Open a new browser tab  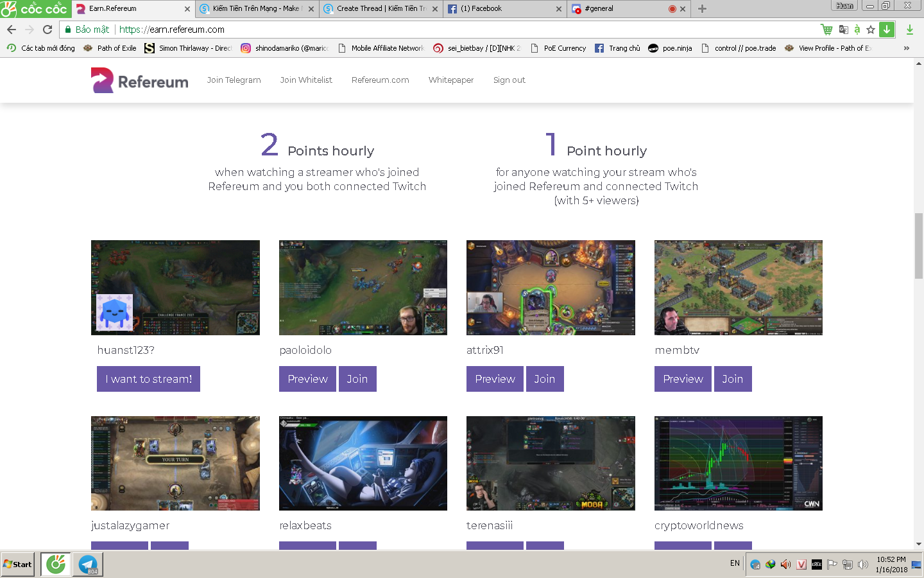coord(702,9)
